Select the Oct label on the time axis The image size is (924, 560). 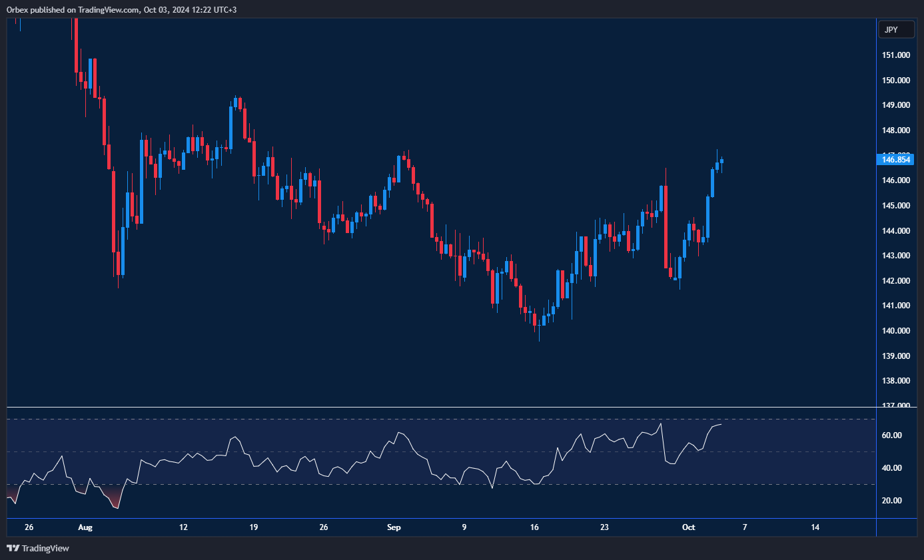coord(688,527)
